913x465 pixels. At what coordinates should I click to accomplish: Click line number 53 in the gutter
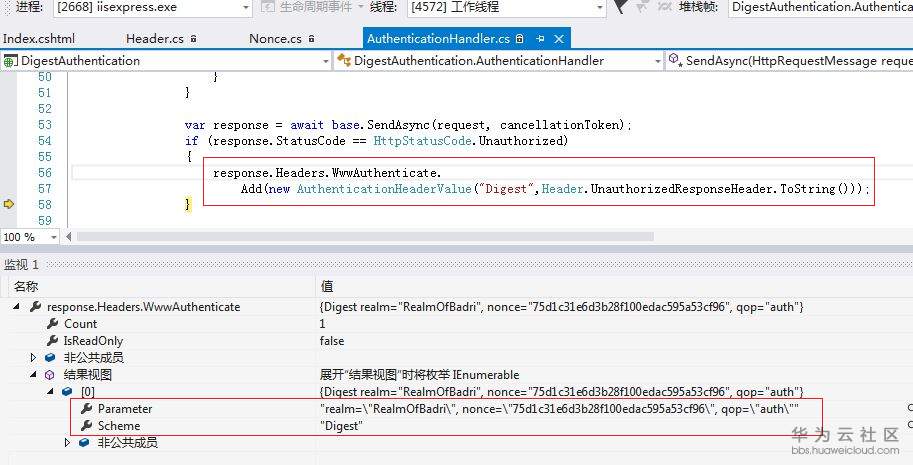click(x=45, y=125)
